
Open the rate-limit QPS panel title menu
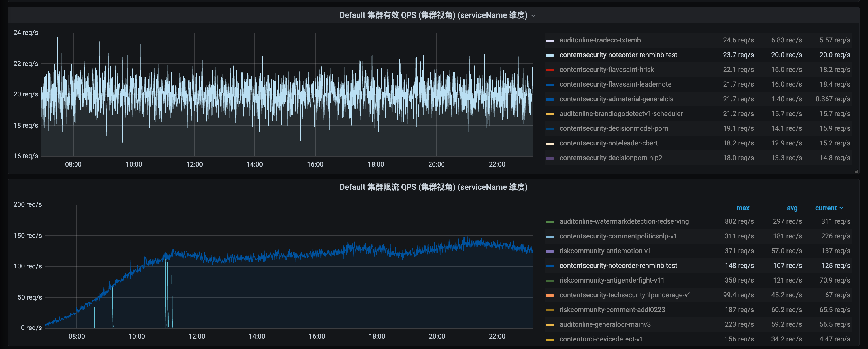[433, 187]
